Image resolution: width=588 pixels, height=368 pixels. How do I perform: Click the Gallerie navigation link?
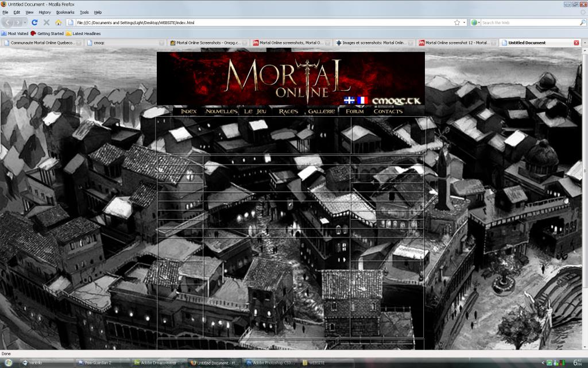tap(322, 111)
